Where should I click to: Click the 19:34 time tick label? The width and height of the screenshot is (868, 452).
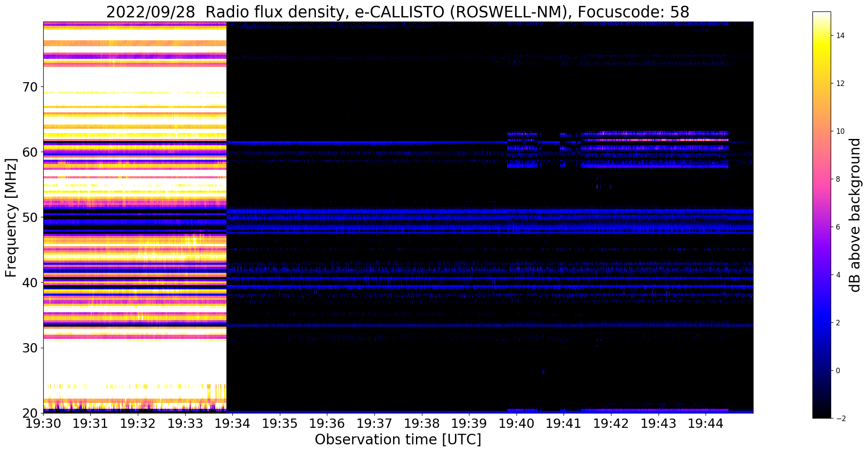point(232,423)
